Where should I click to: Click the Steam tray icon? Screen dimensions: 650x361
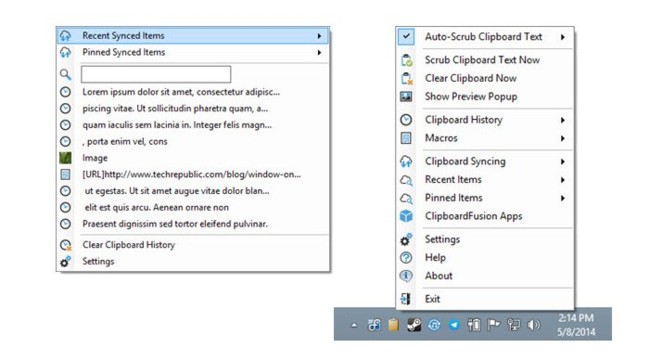click(x=413, y=325)
